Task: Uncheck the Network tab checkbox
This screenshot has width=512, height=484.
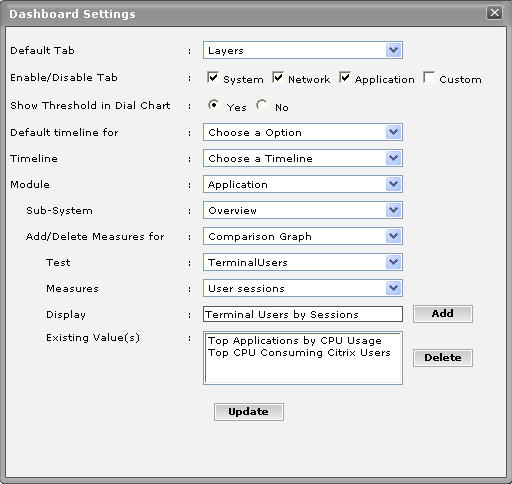Action: tap(278, 77)
